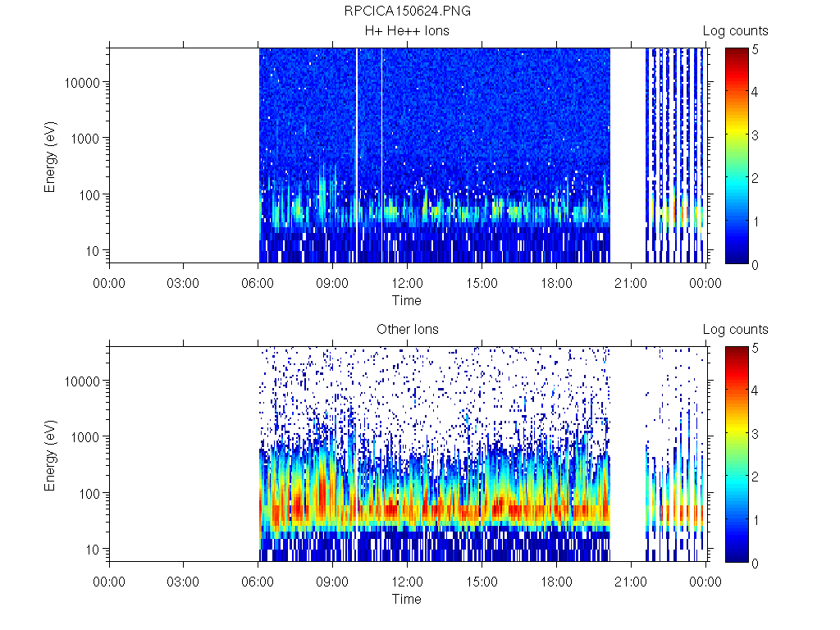
Task: Select the 'H+ He++ Ions' plot title
Action: tap(407, 30)
